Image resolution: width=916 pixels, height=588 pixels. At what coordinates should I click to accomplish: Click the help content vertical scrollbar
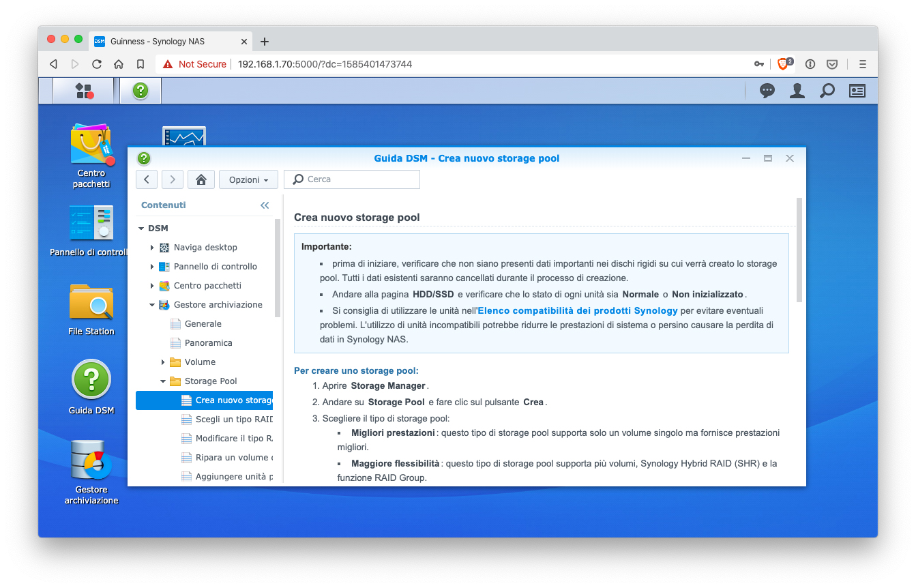(x=799, y=250)
